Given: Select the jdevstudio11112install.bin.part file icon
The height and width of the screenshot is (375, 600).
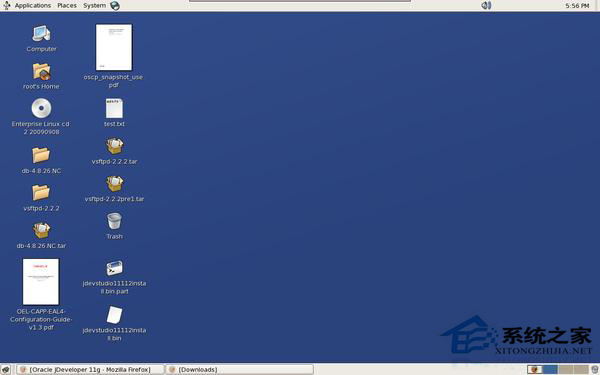Looking at the screenshot, I should tap(114, 268).
